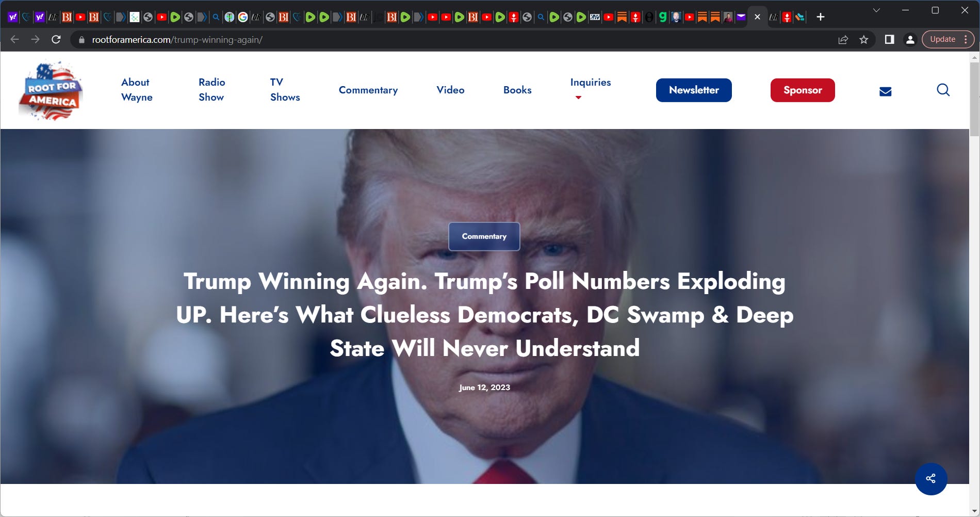Image resolution: width=980 pixels, height=517 pixels.
Task: Go back with the browser back arrow
Action: (14, 40)
